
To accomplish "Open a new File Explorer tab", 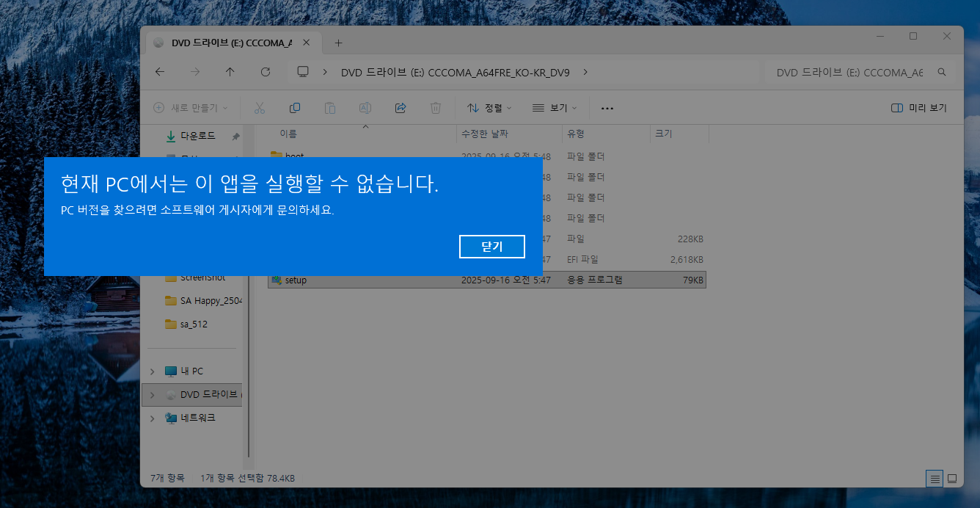I will (337, 43).
